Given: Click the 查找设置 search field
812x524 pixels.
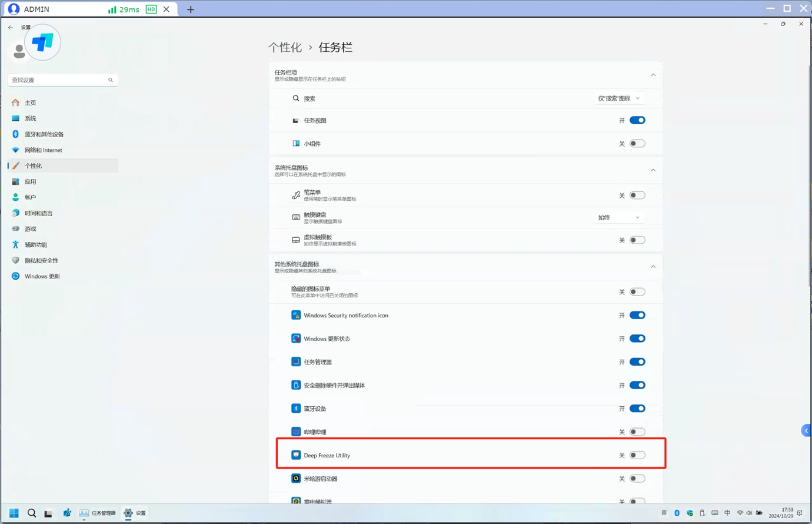Looking at the screenshot, I should click(x=59, y=80).
